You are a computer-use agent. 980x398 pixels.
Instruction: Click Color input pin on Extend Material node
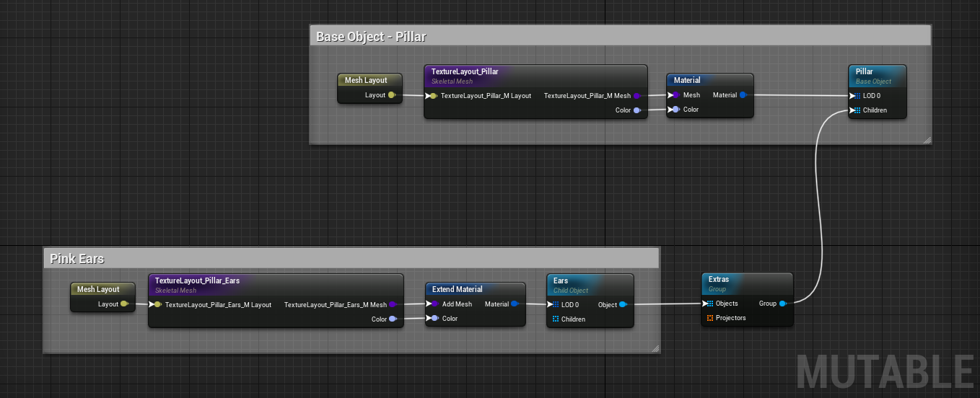click(434, 319)
